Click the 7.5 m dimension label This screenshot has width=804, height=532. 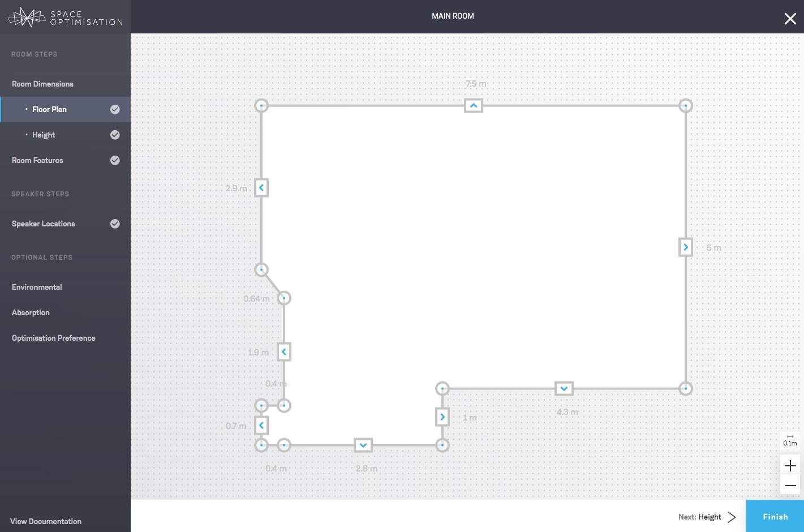(x=476, y=84)
